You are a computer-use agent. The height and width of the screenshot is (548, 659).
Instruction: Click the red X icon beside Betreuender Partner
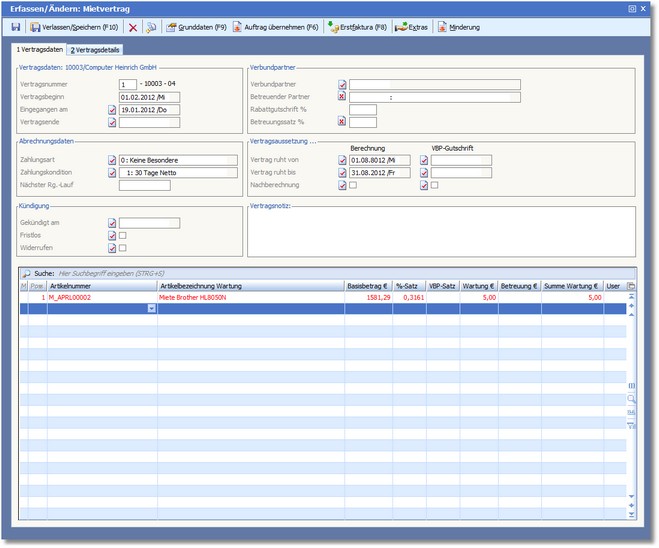tap(342, 97)
